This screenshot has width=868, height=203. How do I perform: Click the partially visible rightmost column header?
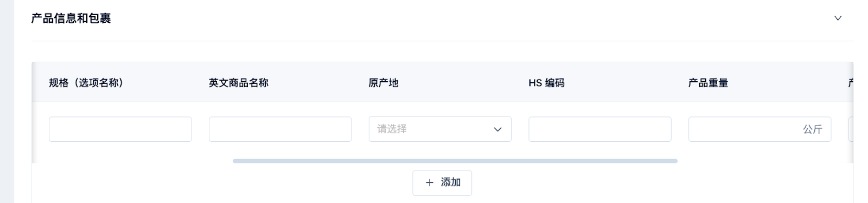[x=851, y=83]
